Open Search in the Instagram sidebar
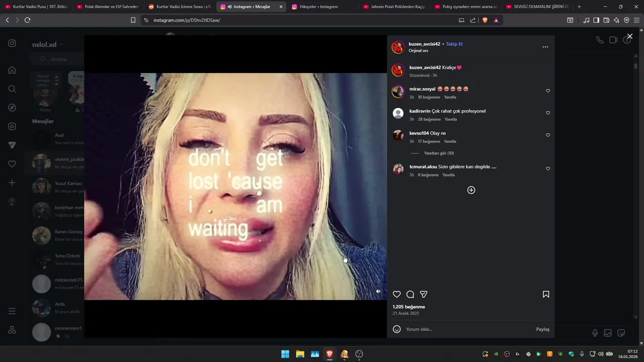644x362 pixels. tap(12, 88)
